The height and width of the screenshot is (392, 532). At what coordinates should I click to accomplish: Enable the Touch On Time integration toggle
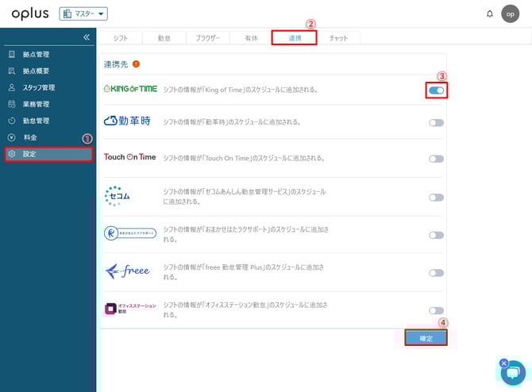click(x=436, y=159)
